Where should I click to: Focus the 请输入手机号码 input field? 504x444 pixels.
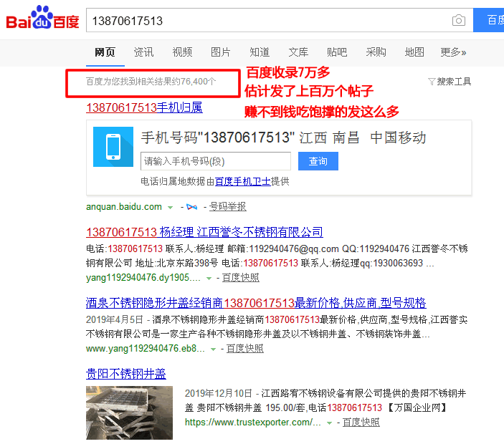[215, 161]
